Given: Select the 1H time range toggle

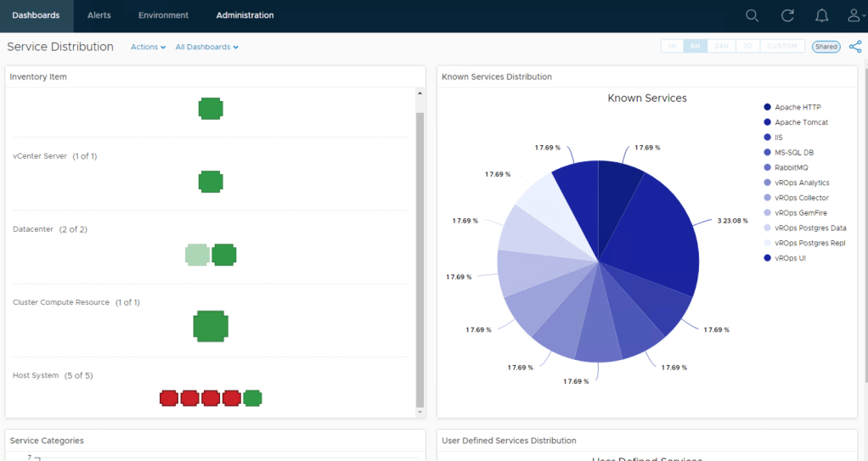Looking at the screenshot, I should point(672,47).
